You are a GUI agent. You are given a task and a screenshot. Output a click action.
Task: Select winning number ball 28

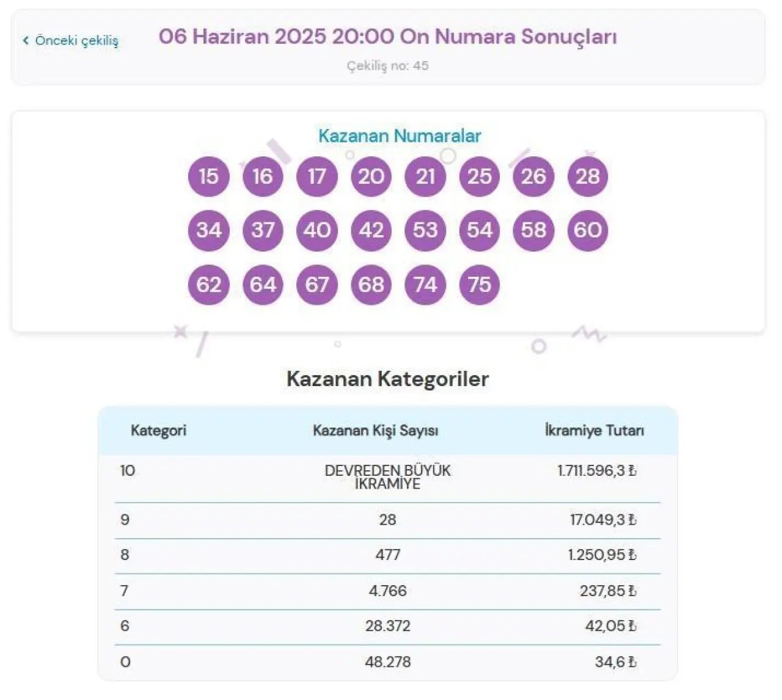pyautogui.click(x=588, y=177)
